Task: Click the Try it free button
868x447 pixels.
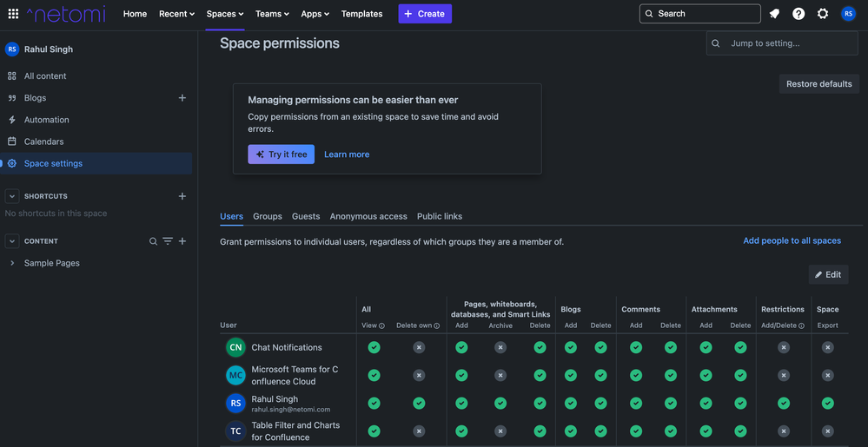Action: [x=282, y=154]
